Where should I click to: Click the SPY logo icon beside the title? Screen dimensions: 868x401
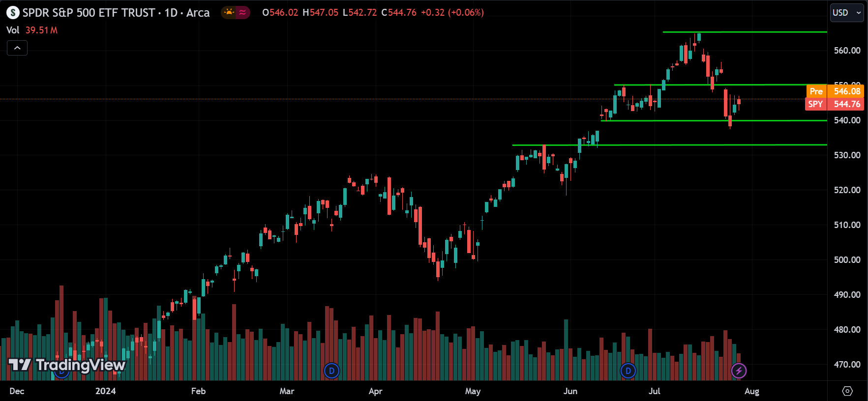point(13,13)
